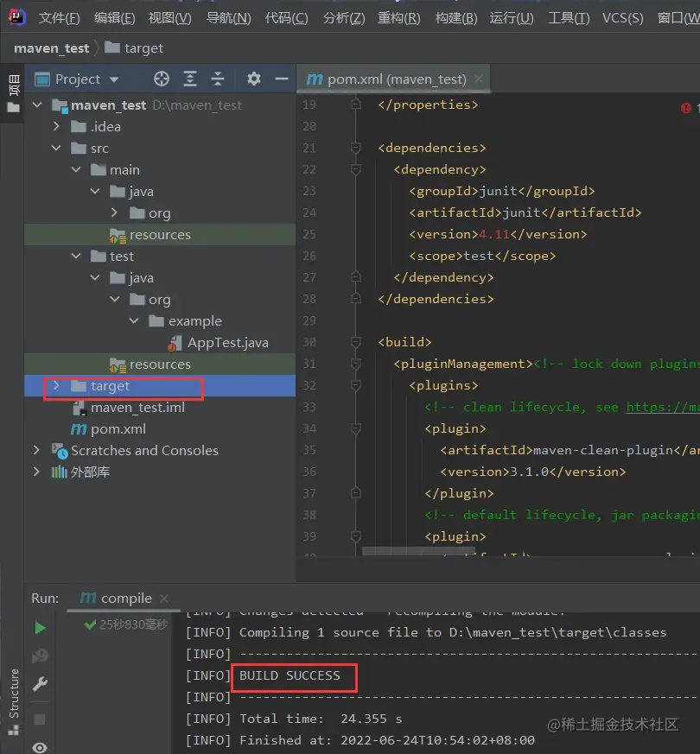Open the 工具(T) menu
Viewport: 700px width, 754px height.
tap(569, 18)
